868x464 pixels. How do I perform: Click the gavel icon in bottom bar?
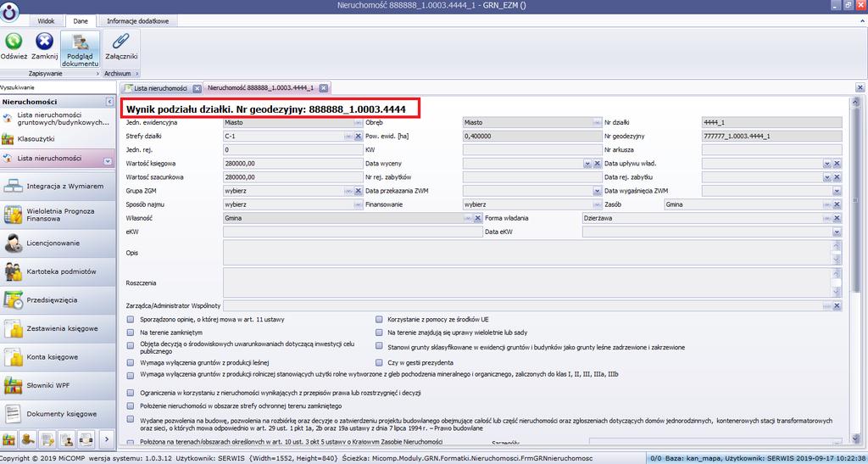click(28, 439)
